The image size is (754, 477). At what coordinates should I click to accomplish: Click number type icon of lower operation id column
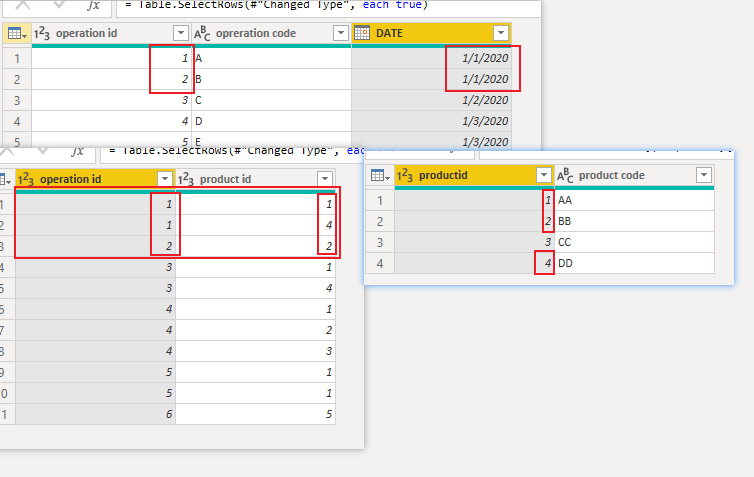click(x=25, y=179)
